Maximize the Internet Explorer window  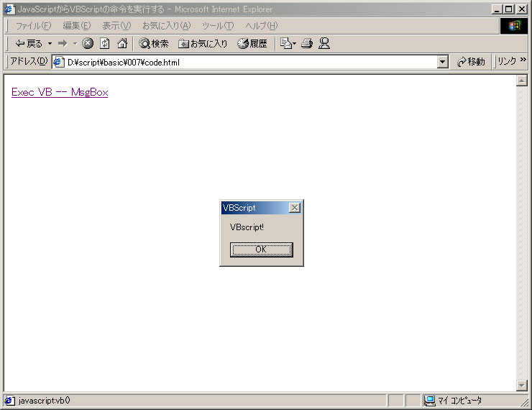[508, 9]
